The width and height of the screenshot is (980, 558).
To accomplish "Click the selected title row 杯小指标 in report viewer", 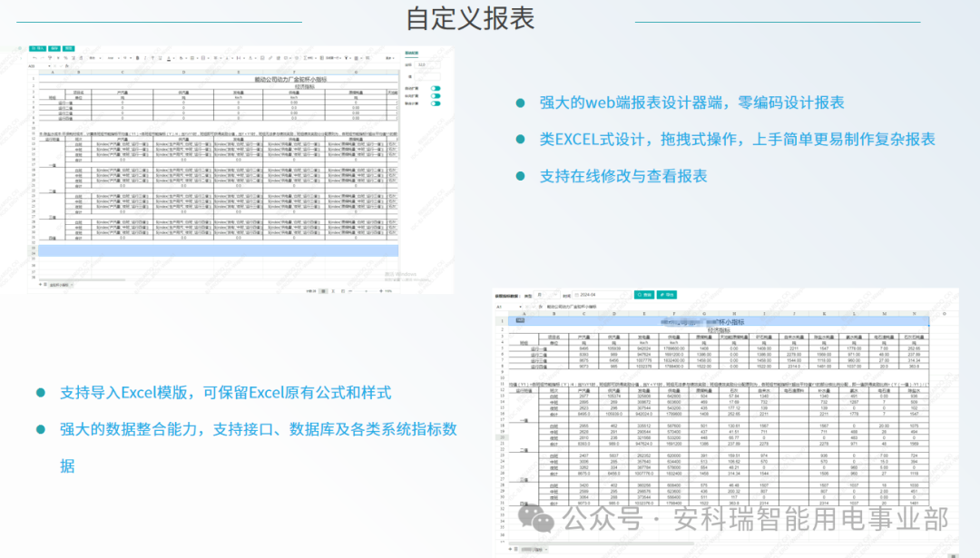I will 719,322.
